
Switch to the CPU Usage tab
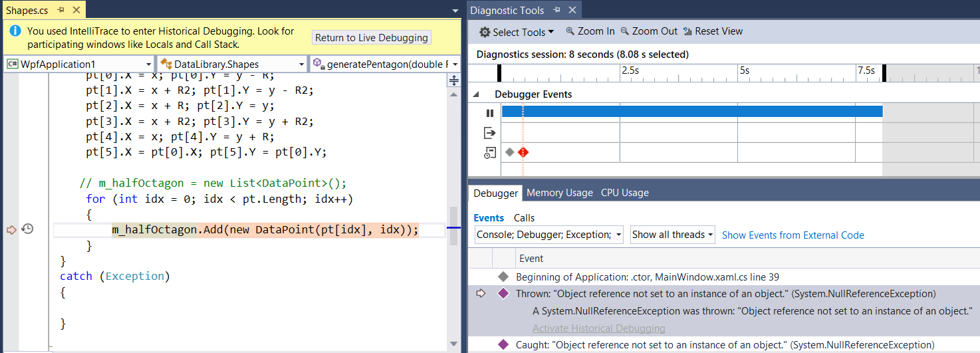pyautogui.click(x=625, y=193)
